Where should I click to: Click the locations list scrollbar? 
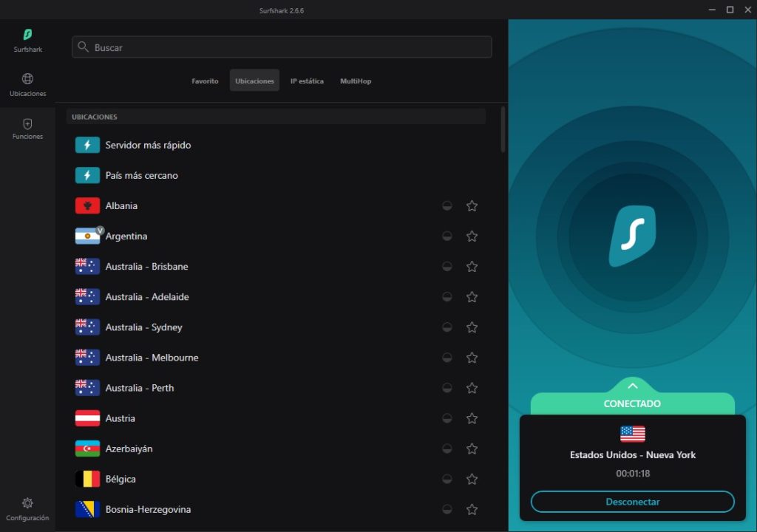coord(503,130)
